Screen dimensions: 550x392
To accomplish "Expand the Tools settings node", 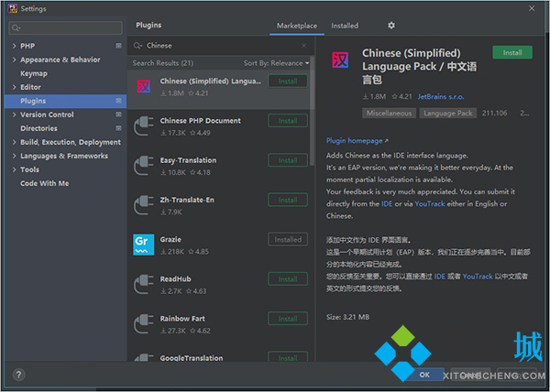I will click(x=14, y=169).
